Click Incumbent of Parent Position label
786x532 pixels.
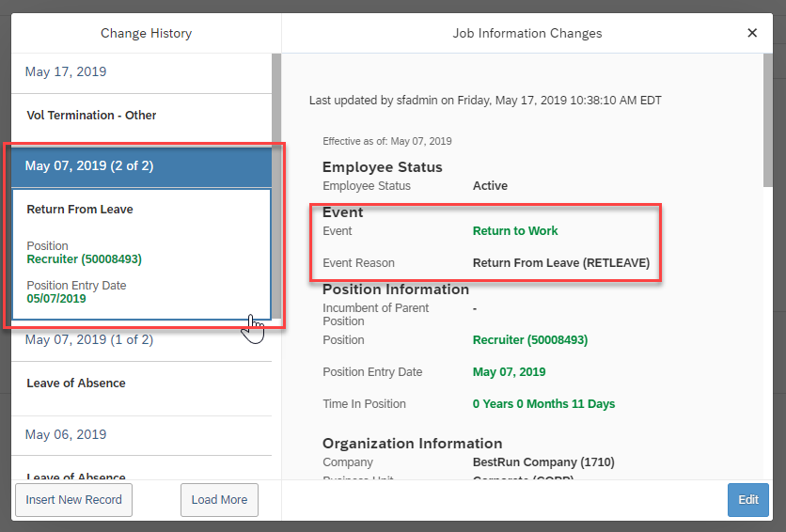375,315
